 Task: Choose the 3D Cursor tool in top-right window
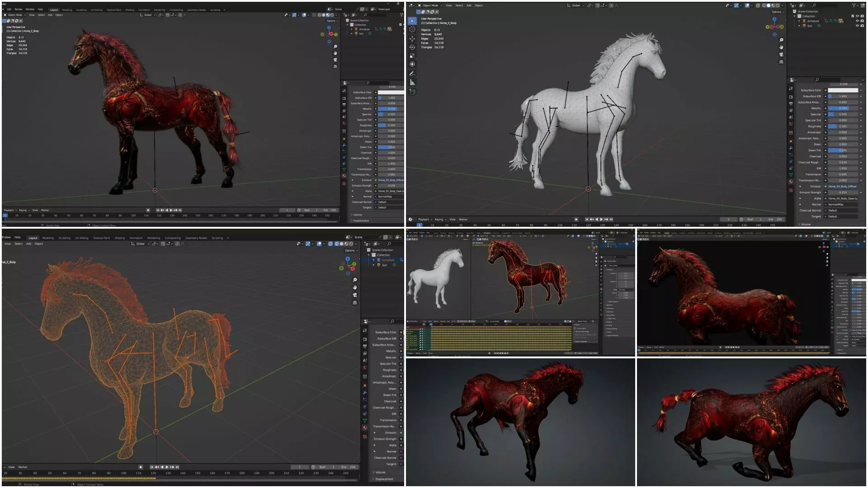point(412,29)
